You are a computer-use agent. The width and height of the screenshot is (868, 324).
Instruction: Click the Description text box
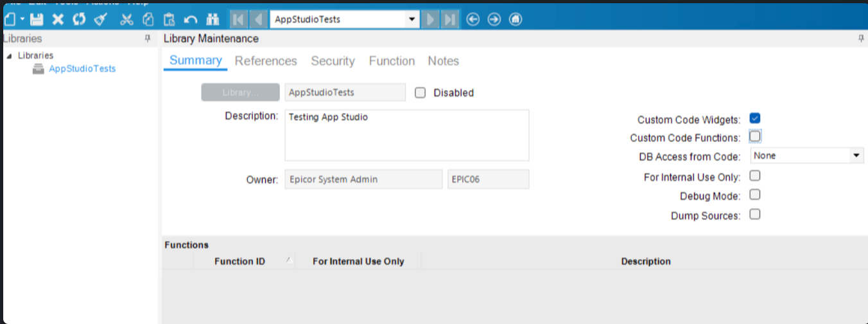pyautogui.click(x=407, y=135)
